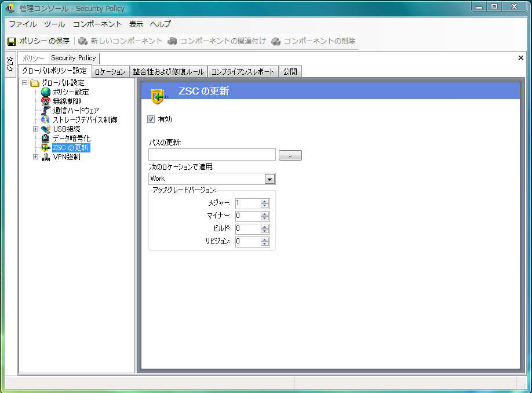Image resolution: width=532 pixels, height=393 pixels.
Task: Close the policy panel with X button
Action: pos(521,58)
